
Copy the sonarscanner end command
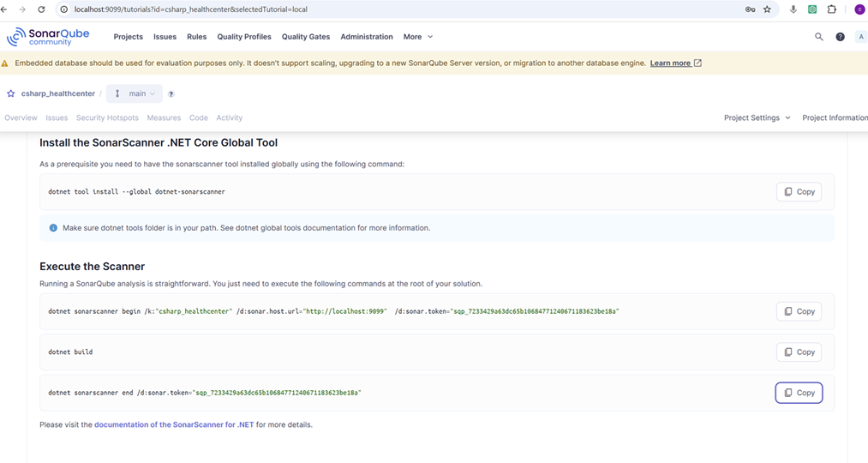coord(799,393)
